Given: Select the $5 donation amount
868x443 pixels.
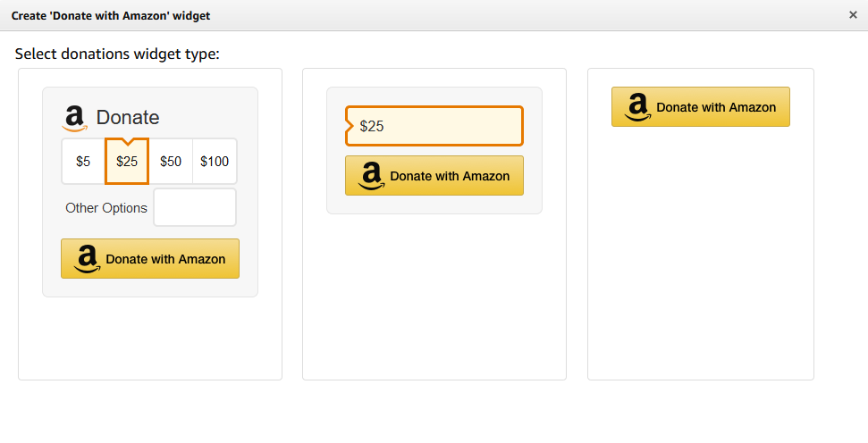Looking at the screenshot, I should (x=83, y=162).
